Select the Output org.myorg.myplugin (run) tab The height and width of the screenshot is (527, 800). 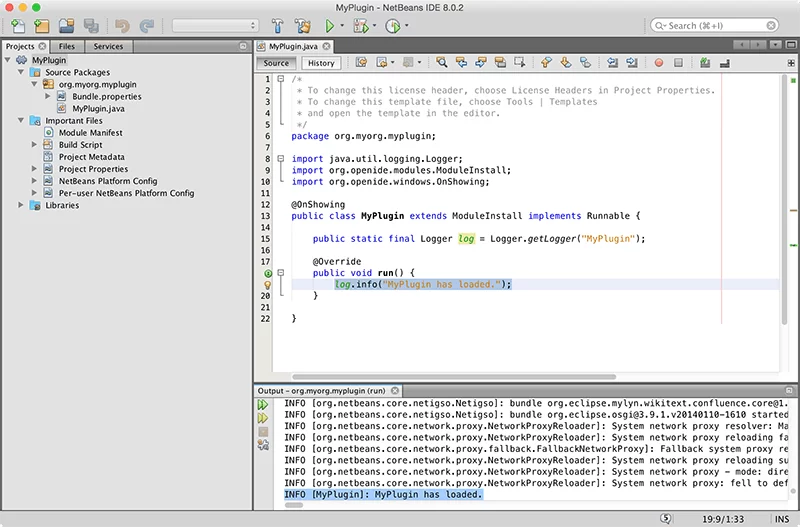pyautogui.click(x=321, y=391)
